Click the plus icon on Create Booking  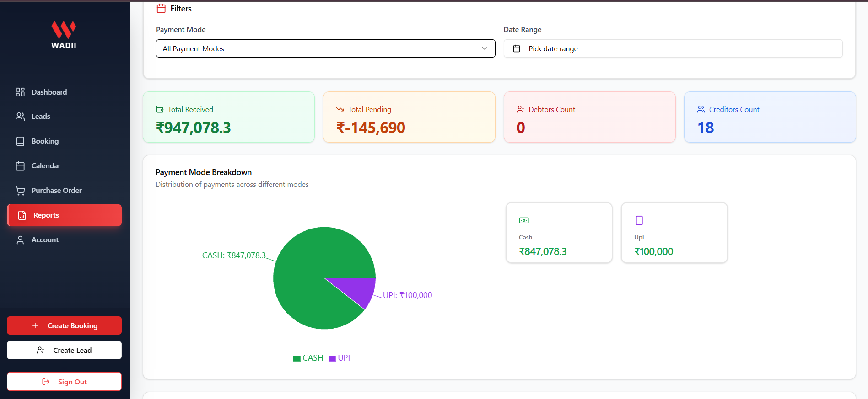[x=35, y=325]
